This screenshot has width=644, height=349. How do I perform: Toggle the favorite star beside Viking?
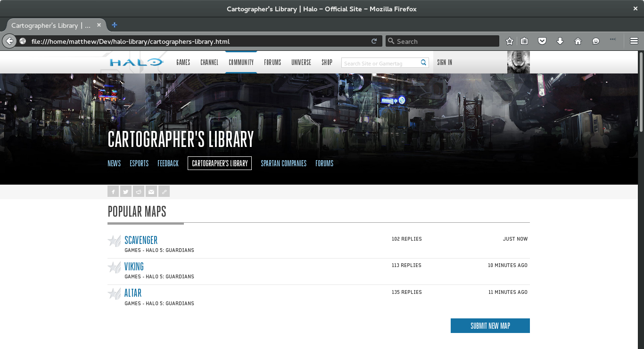click(114, 268)
